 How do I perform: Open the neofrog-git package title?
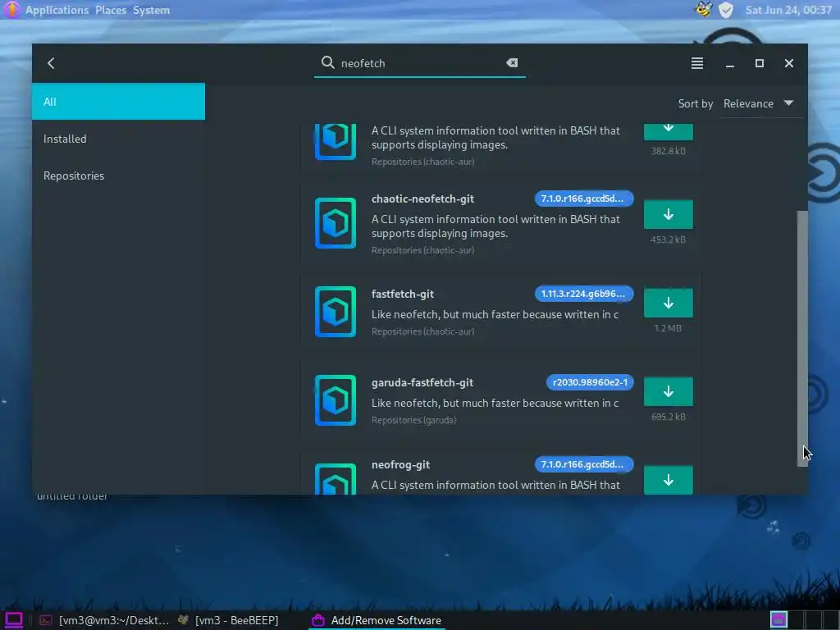tap(400, 464)
